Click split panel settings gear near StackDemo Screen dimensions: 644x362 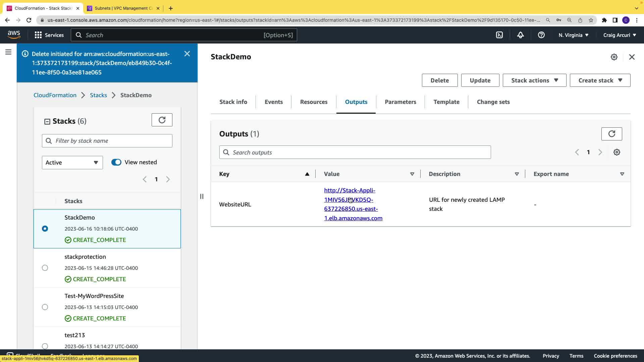pos(614,57)
